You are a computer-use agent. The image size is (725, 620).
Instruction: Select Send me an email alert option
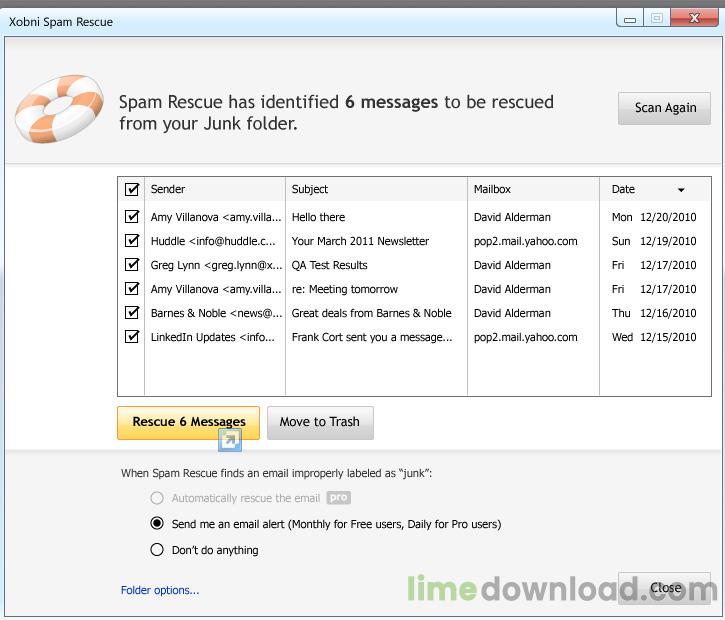[x=157, y=523]
